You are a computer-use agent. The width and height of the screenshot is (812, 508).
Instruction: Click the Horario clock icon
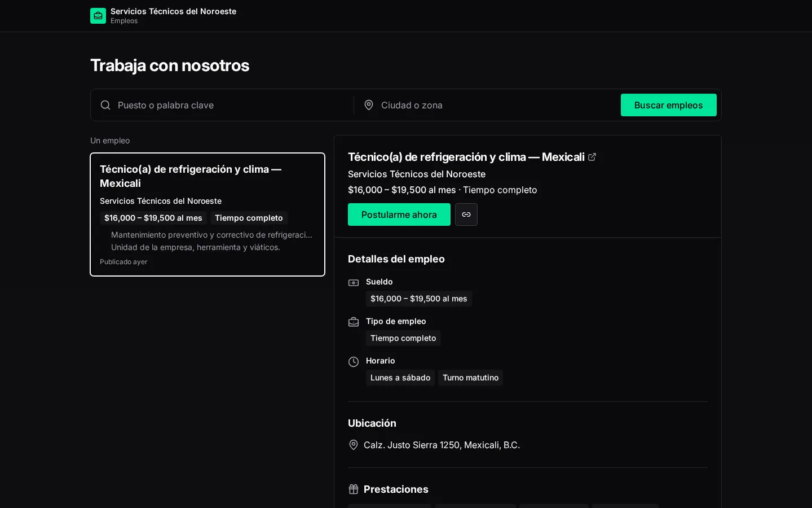(x=354, y=361)
